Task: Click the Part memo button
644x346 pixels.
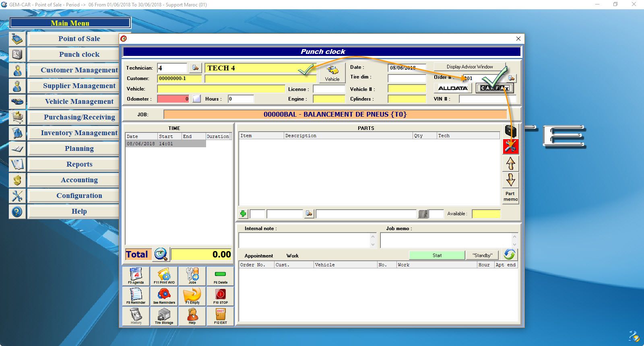Action: coord(510,196)
